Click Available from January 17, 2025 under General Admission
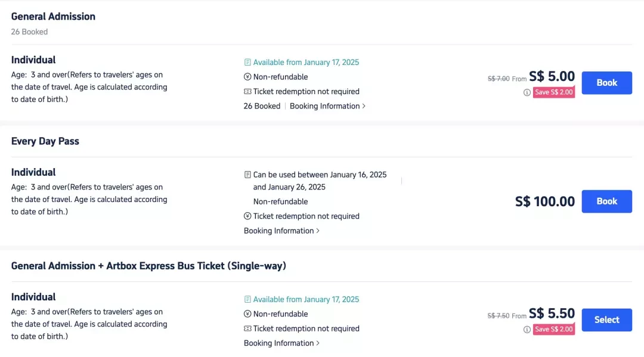The width and height of the screenshot is (644, 357). pos(306,63)
